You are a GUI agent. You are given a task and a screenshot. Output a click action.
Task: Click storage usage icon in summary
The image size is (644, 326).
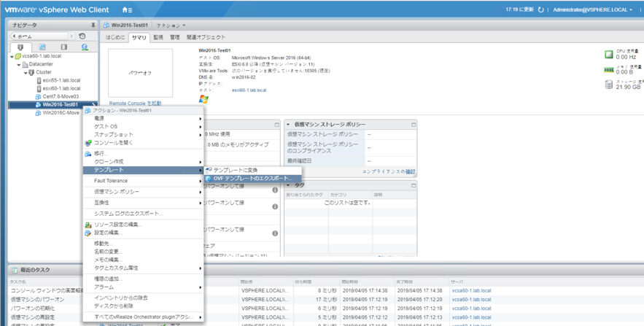tap(609, 85)
